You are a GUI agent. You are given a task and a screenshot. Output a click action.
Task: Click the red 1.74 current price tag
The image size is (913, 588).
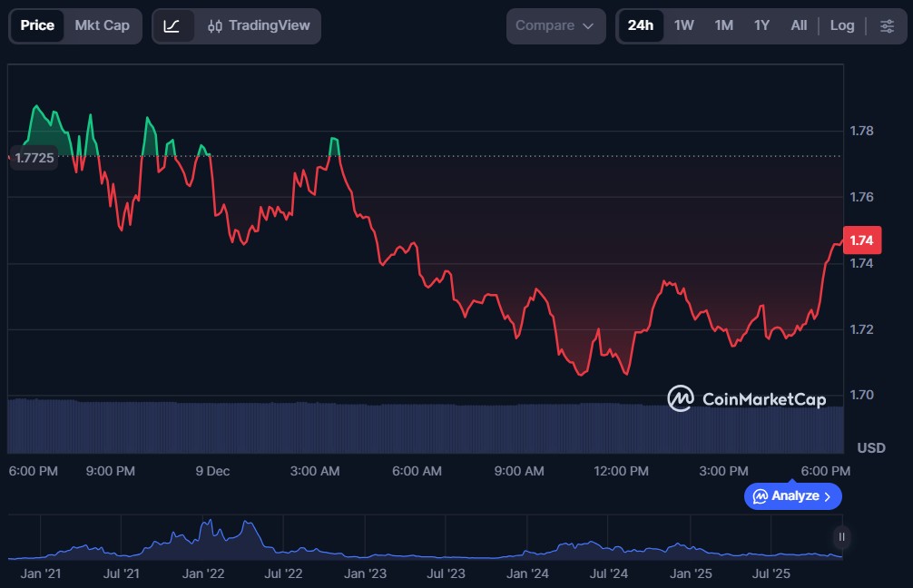tap(861, 240)
